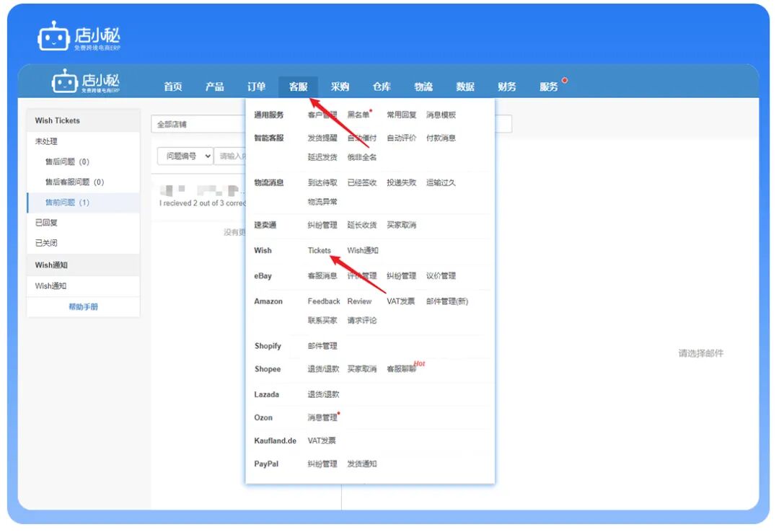Switch to the 产品 menu
The width and height of the screenshot is (779, 532).
(214, 86)
